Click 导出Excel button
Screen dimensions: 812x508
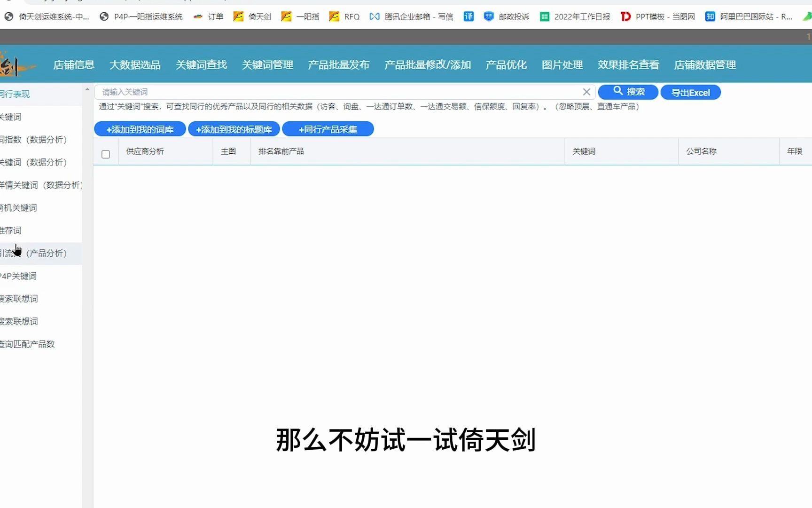pyautogui.click(x=690, y=92)
